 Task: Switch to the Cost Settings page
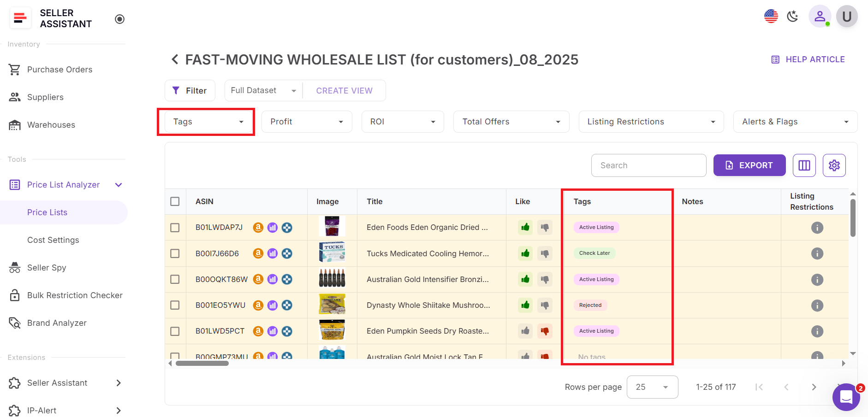tap(53, 240)
